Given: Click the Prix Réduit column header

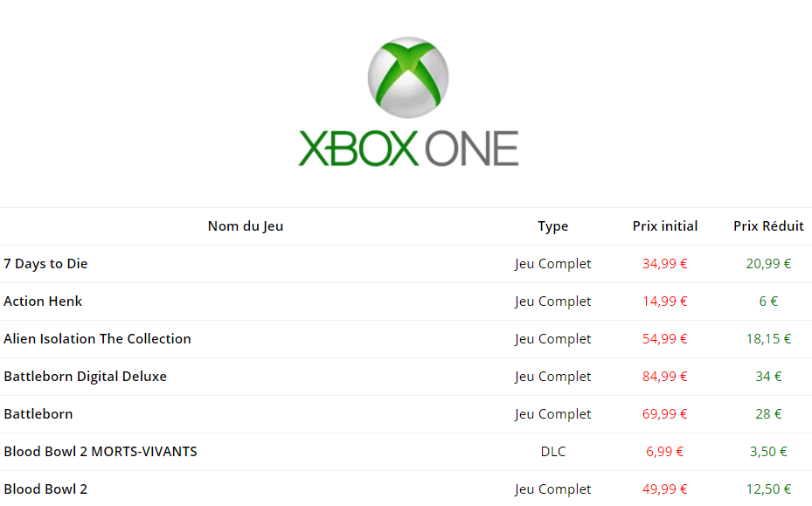Looking at the screenshot, I should point(768,226).
